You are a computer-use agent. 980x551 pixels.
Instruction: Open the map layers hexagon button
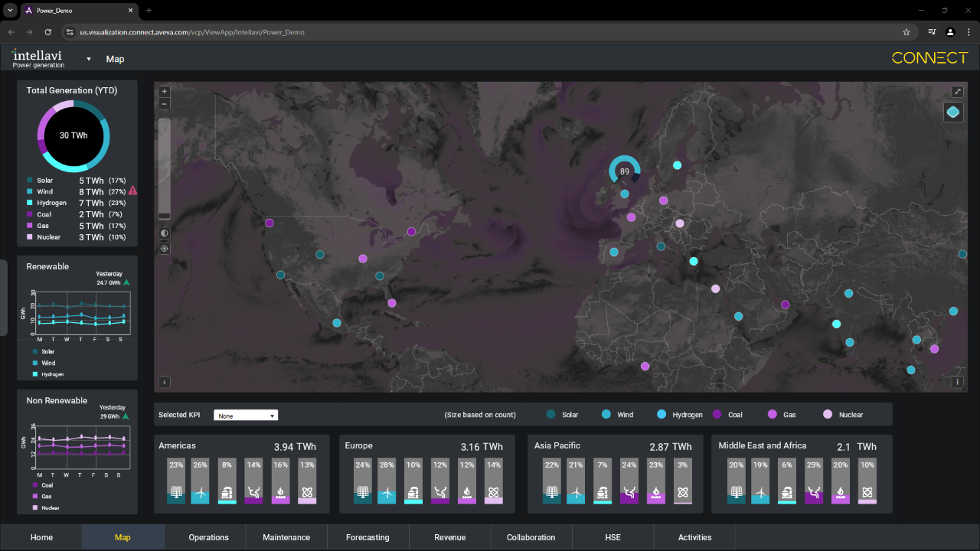[953, 112]
